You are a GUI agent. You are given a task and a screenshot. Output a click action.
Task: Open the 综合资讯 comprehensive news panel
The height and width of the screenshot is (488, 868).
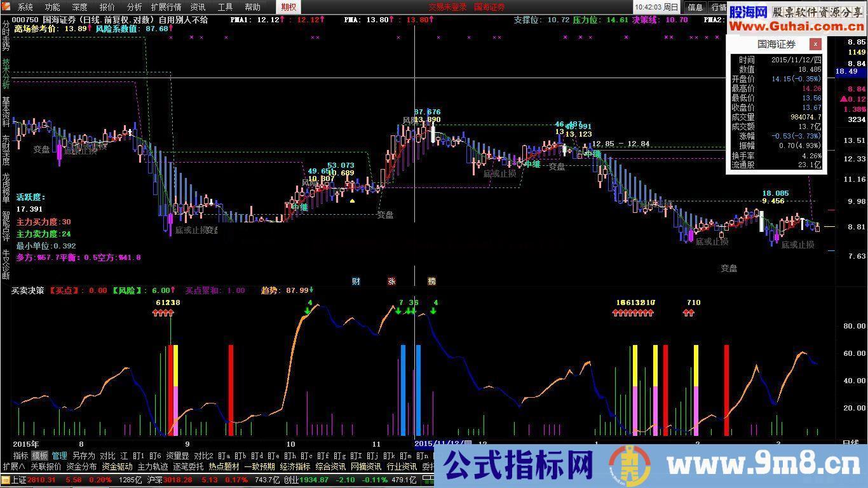(x=330, y=467)
